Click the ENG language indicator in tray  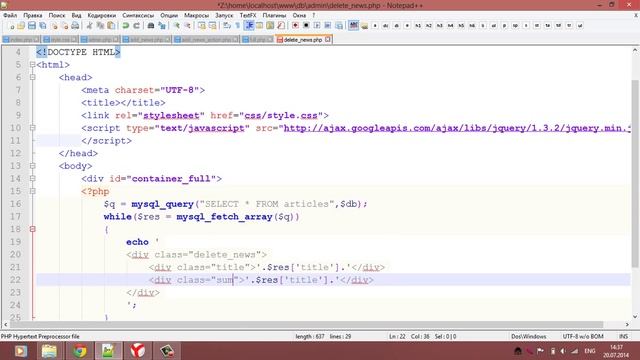click(x=590, y=351)
